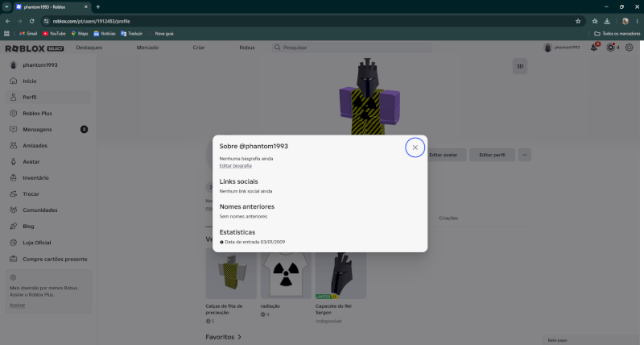This screenshot has width=644, height=345.
Task: Open the Destaques menu
Action: 89,48
